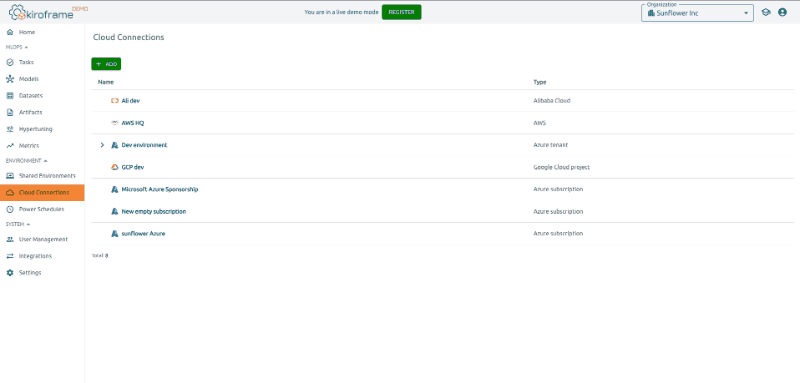The width and height of the screenshot is (800, 383).
Task: Click the Alibaba Cloud type cell
Action: 552,101
